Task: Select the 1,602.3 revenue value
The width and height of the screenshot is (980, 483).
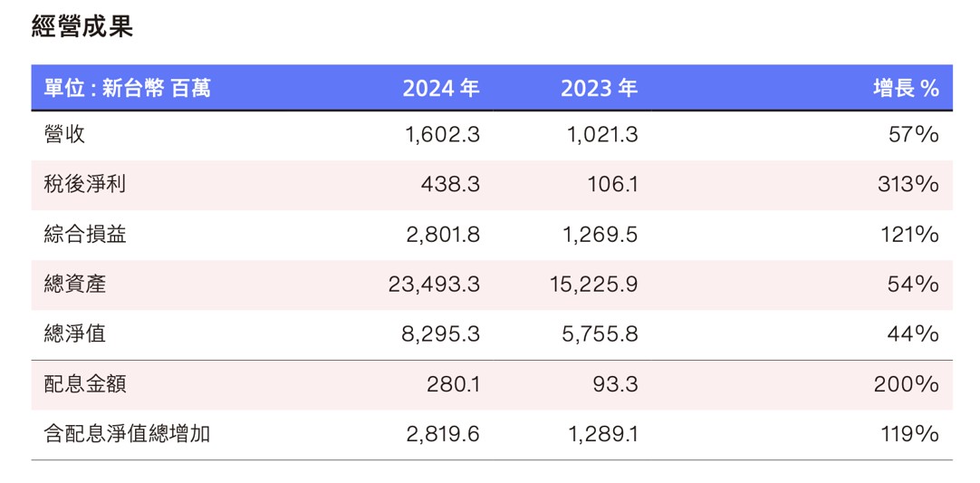Action: tap(442, 135)
